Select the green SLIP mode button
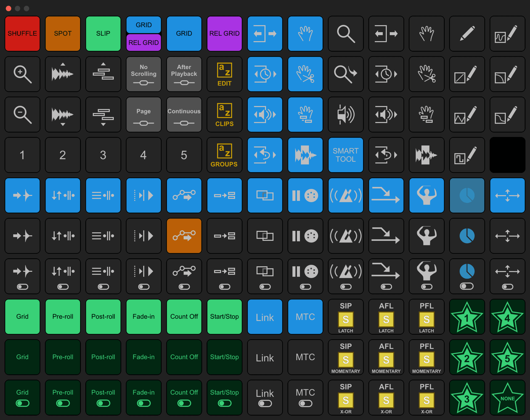Viewport: 530px width, 420px height. pyautogui.click(x=103, y=34)
